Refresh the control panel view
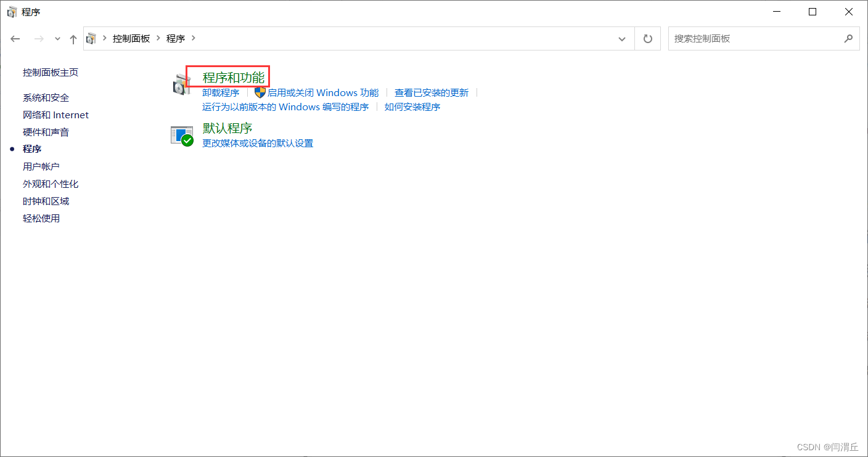This screenshot has height=457, width=868. 647,39
